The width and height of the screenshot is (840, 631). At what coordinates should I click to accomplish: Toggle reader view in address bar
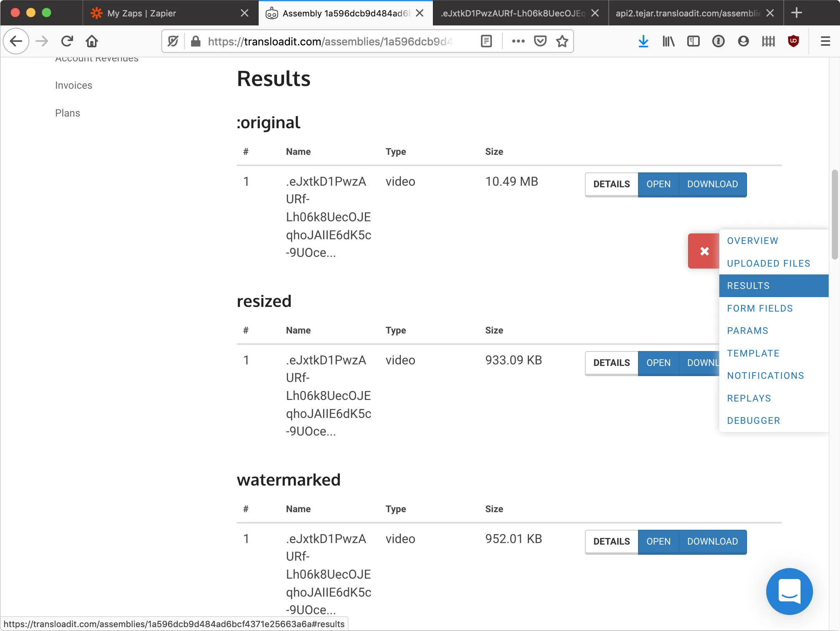486,41
